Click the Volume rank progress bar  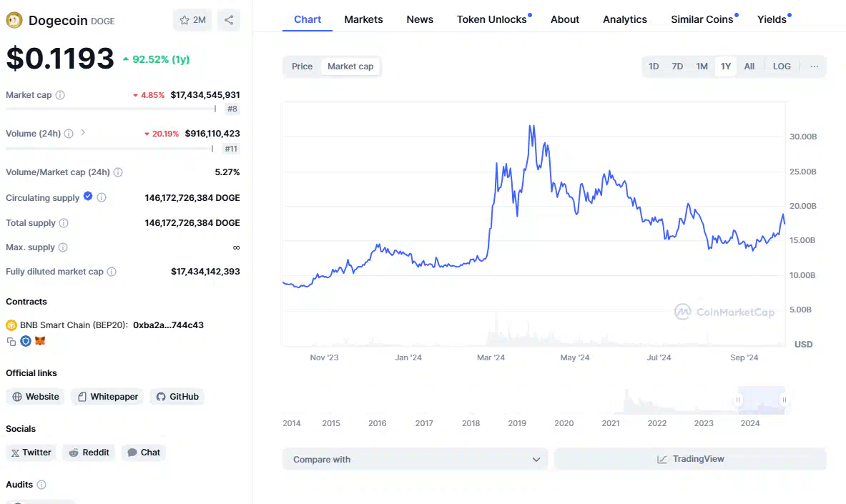109,149
